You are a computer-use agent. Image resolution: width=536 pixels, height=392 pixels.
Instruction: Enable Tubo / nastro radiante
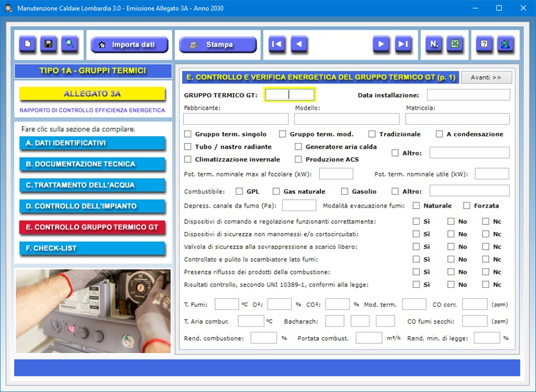(188, 147)
